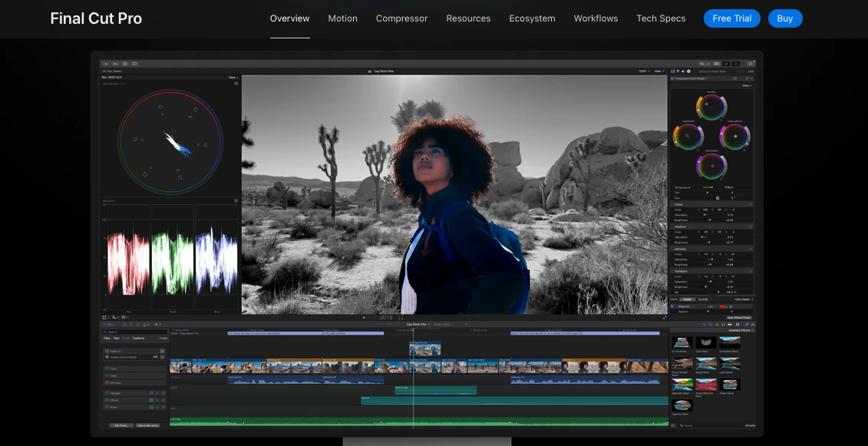Toggle the English (United States) checkbox

pos(107,358)
